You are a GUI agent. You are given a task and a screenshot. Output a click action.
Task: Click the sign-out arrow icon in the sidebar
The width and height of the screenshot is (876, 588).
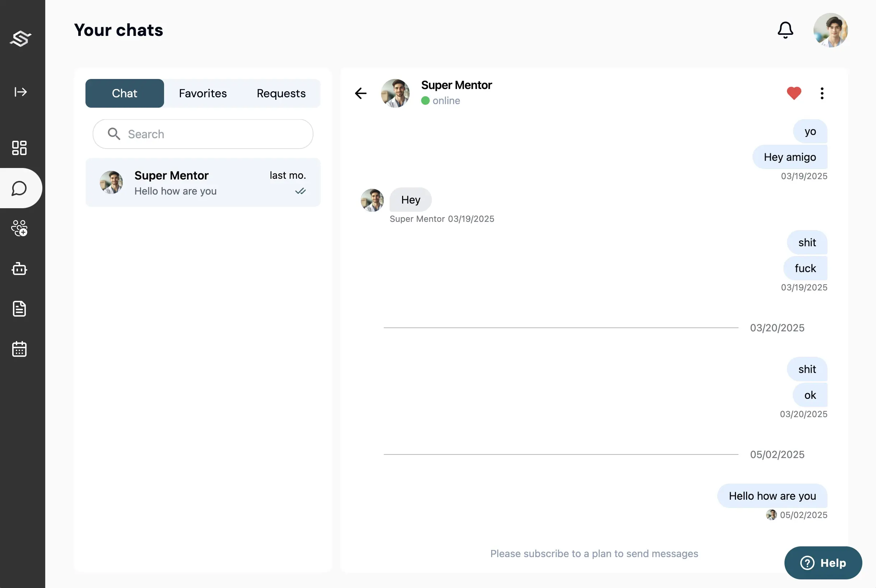click(20, 92)
